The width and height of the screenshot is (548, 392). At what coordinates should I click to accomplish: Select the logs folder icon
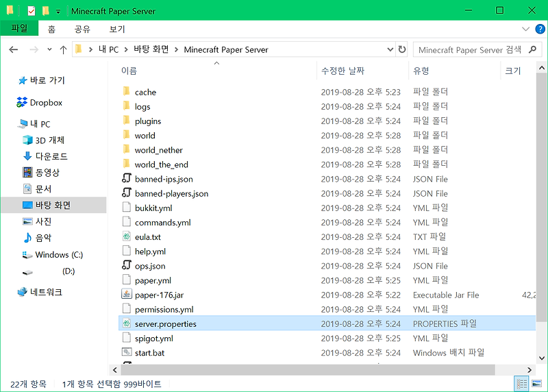coord(127,106)
